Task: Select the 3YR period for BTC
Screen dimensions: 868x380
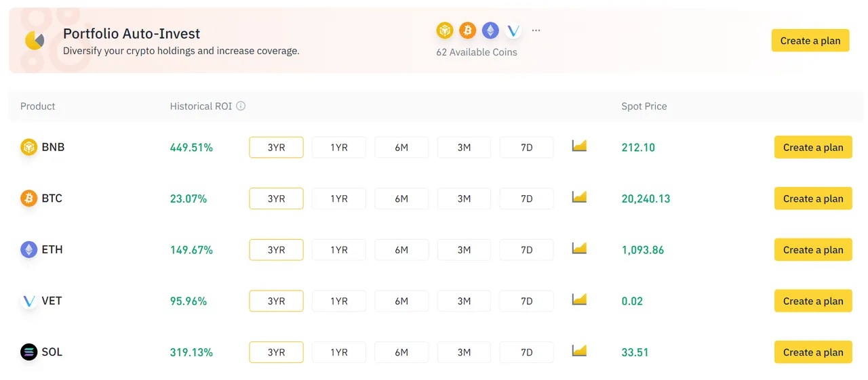Action: 276,198
